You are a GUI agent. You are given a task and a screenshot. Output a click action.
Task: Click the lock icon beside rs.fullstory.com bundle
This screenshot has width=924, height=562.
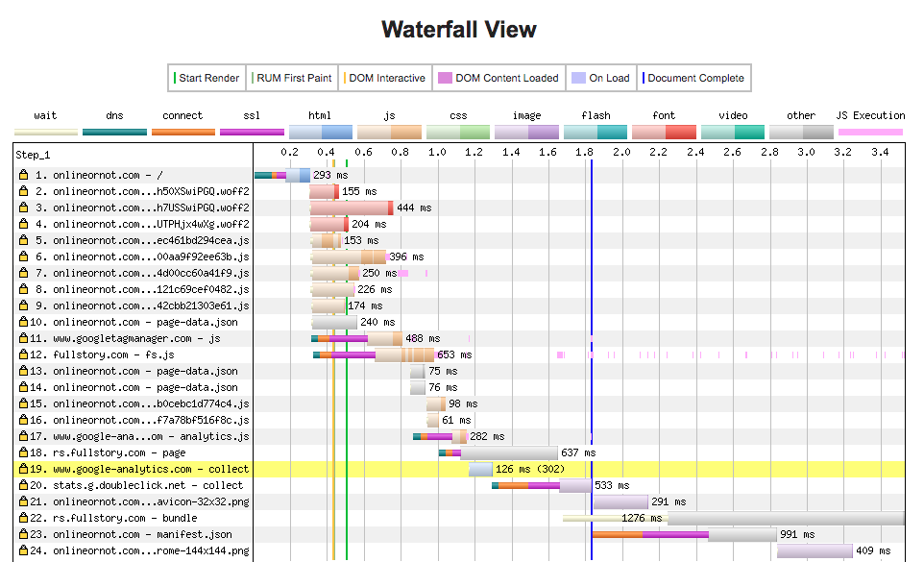click(24, 518)
